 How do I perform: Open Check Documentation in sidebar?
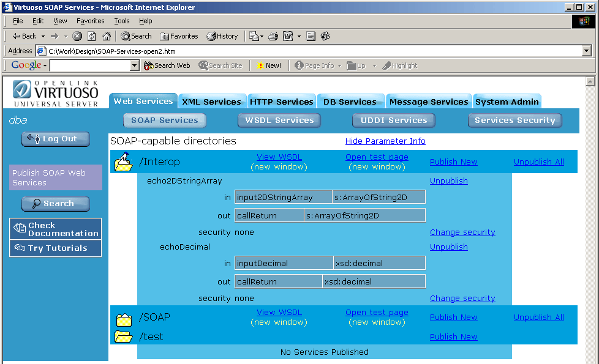tap(56, 229)
